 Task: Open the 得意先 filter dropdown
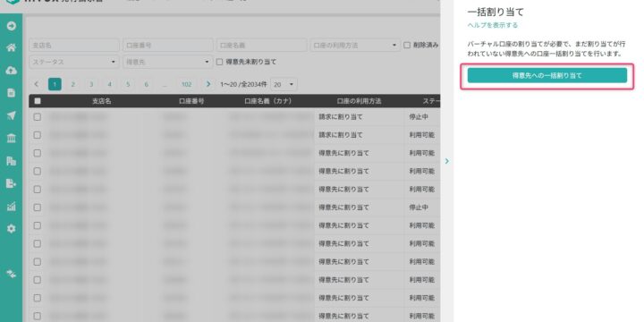167,62
